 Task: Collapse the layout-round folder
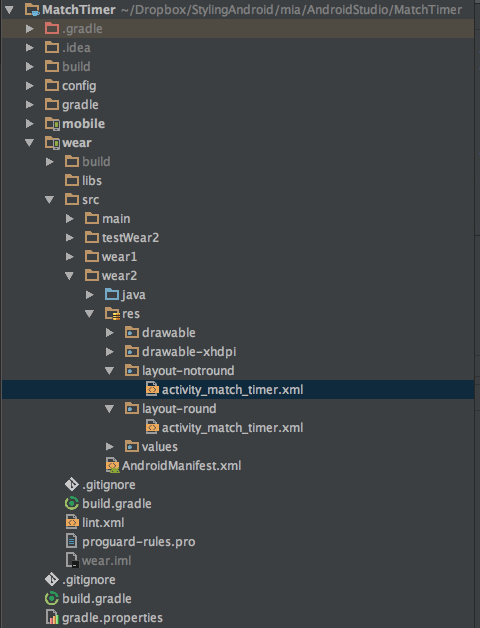coord(109,409)
